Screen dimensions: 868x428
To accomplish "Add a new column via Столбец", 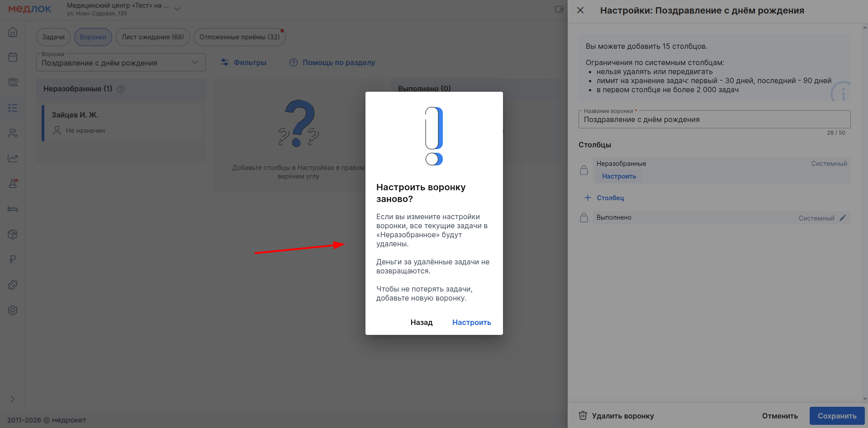I will (604, 198).
